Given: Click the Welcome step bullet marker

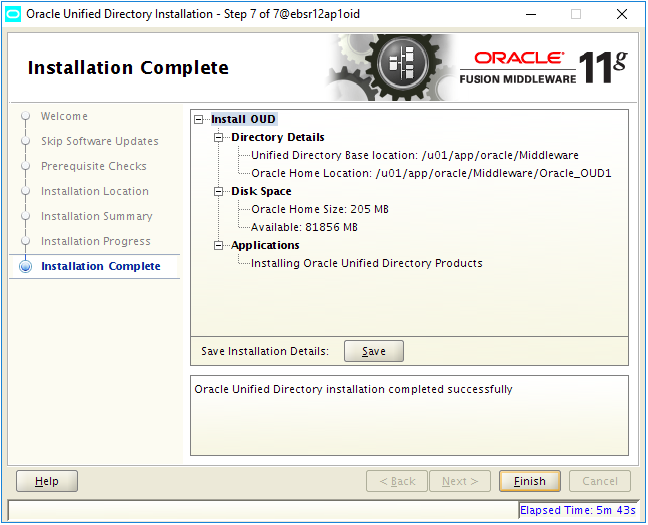Looking at the screenshot, I should click(x=26, y=116).
